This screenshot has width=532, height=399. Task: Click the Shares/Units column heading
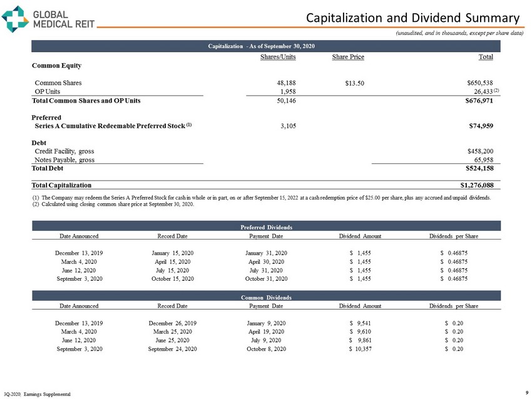pyautogui.click(x=277, y=58)
